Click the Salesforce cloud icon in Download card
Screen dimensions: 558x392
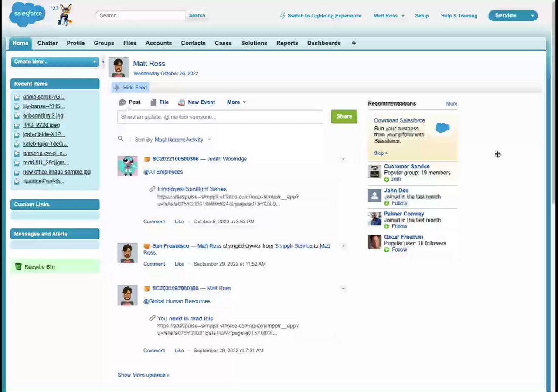coord(442,128)
